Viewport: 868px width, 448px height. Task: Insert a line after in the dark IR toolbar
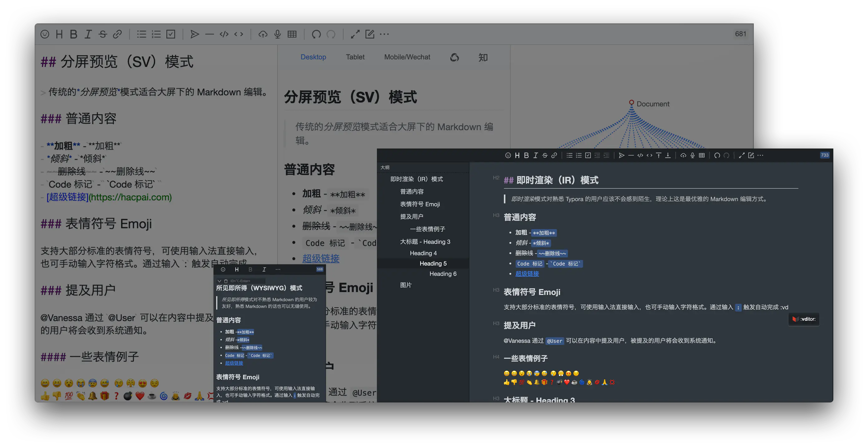coord(668,155)
